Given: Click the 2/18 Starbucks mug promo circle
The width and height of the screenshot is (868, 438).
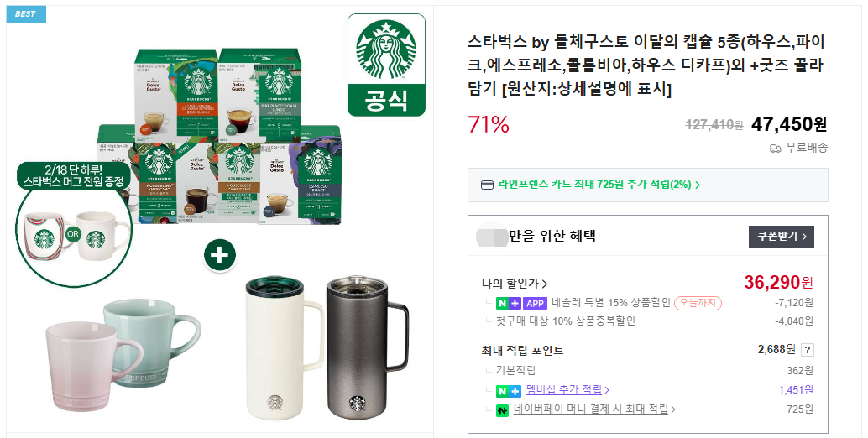Looking at the screenshot, I should click(x=74, y=223).
